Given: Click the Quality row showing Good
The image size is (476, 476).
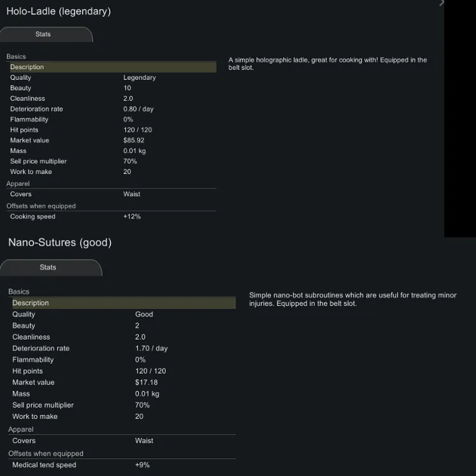Looking at the screenshot, I should click(x=122, y=315).
